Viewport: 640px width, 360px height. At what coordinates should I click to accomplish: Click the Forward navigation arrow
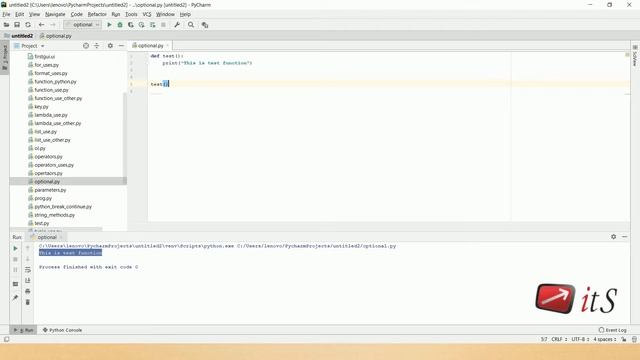53,25
